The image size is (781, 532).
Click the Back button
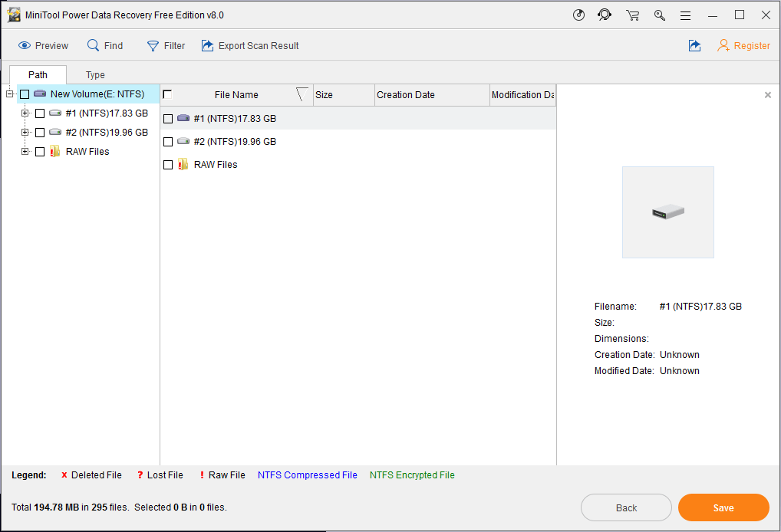click(x=626, y=507)
